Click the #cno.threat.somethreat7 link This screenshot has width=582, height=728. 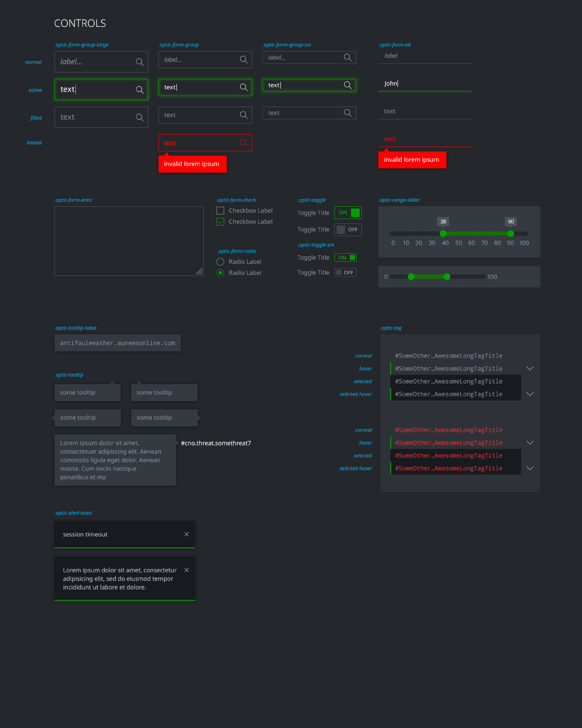216,443
